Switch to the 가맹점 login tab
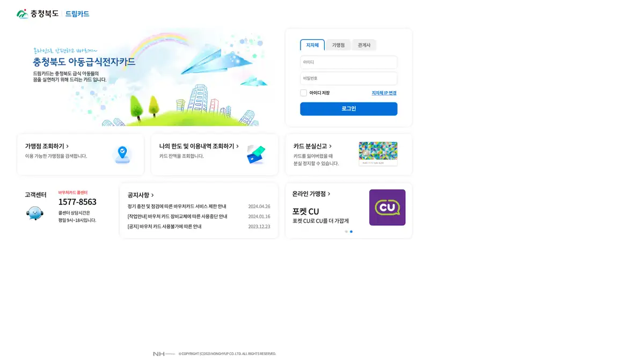The width and height of the screenshot is (644, 362). [338, 45]
